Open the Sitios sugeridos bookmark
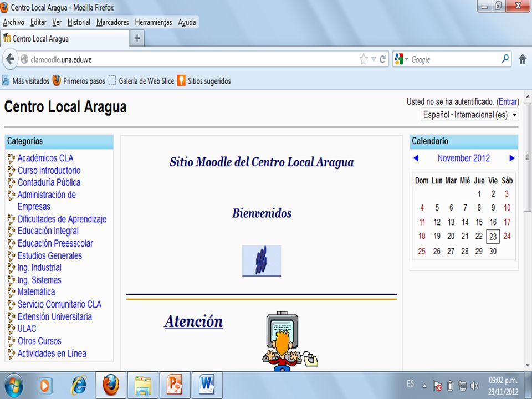Viewport: 532px width, 399px height. click(204, 81)
